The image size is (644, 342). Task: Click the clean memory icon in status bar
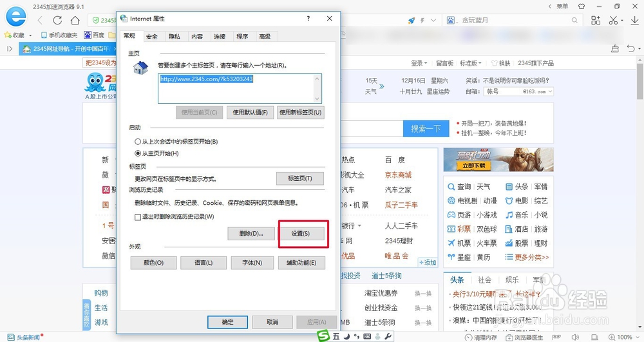[x=480, y=337]
